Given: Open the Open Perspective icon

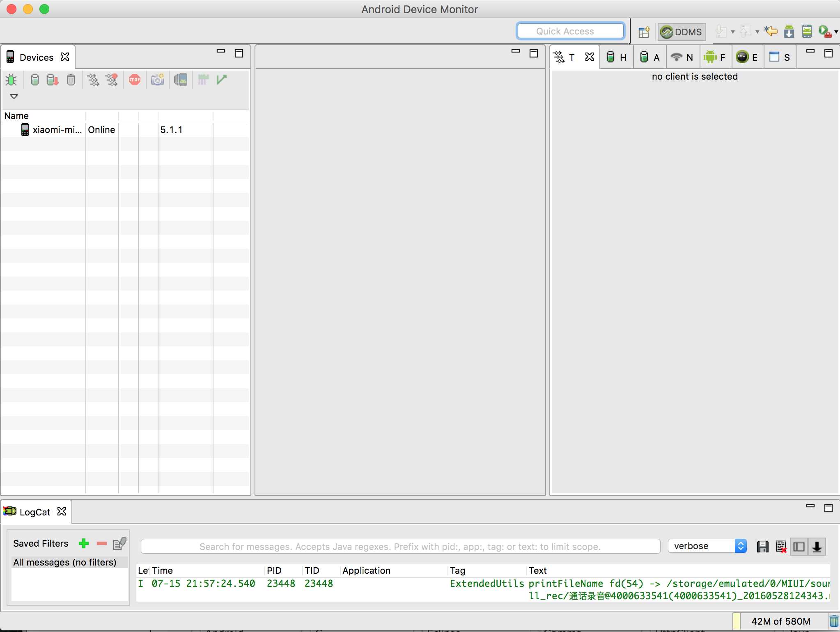Looking at the screenshot, I should [644, 32].
